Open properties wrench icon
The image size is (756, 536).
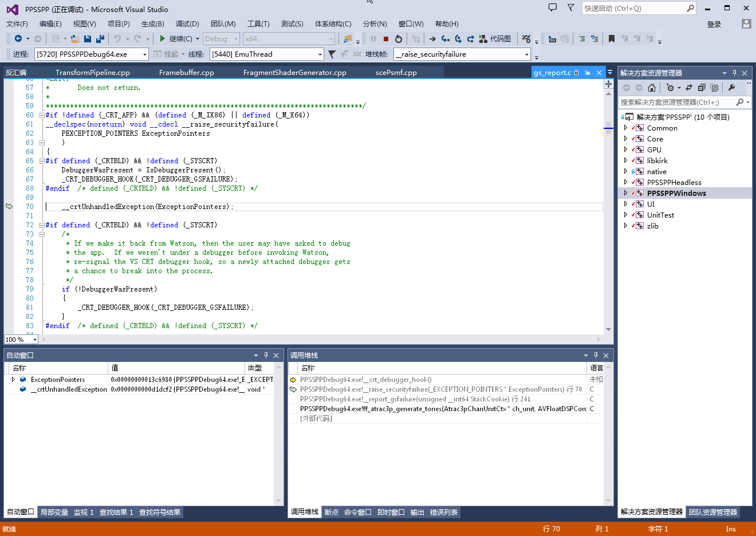pyautogui.click(x=731, y=88)
